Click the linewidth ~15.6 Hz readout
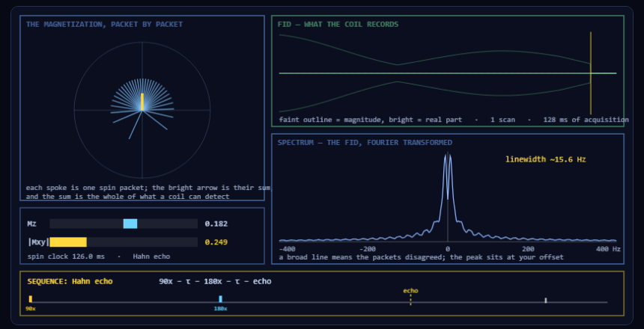This screenshot has width=644, height=329. tap(545, 159)
